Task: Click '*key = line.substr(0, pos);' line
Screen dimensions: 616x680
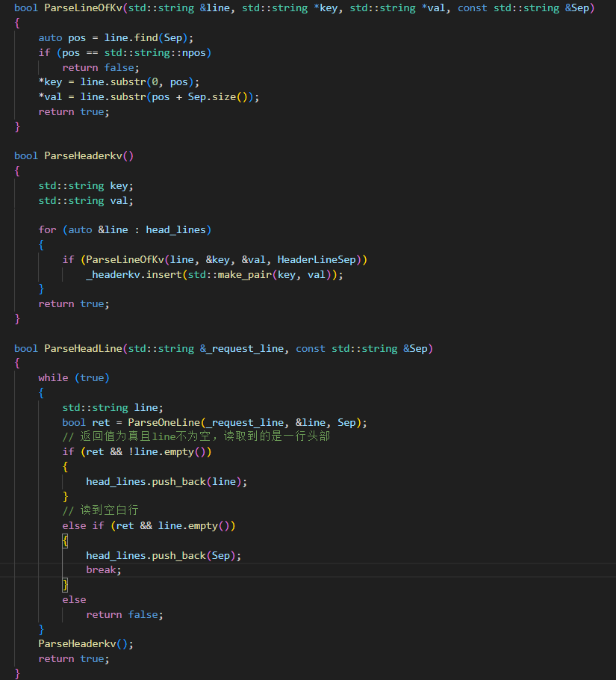Action: tap(119, 82)
